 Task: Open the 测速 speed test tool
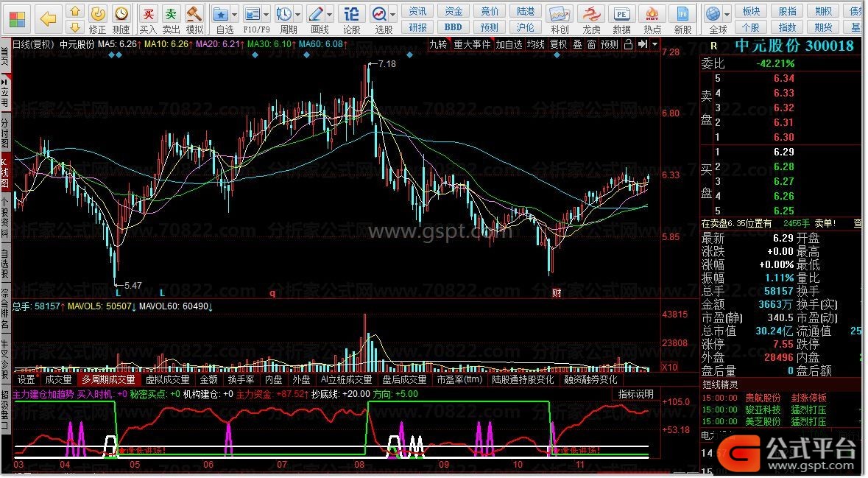point(121,19)
